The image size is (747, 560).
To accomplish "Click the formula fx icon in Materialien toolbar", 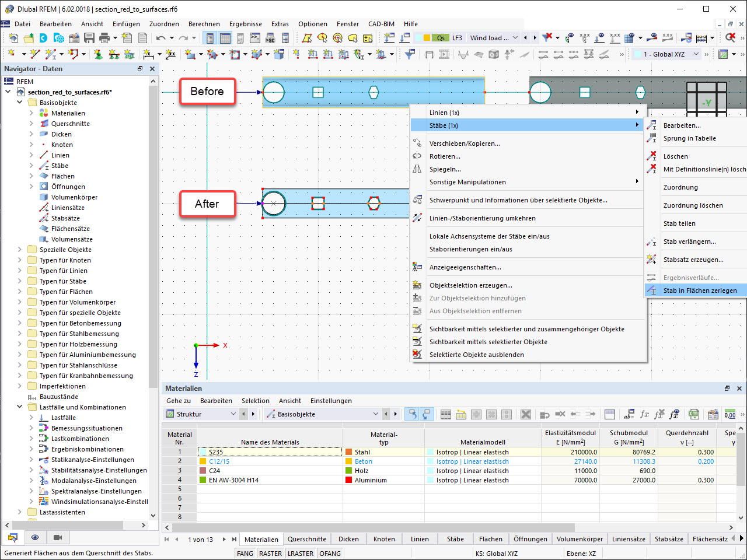I will pyautogui.click(x=644, y=414).
